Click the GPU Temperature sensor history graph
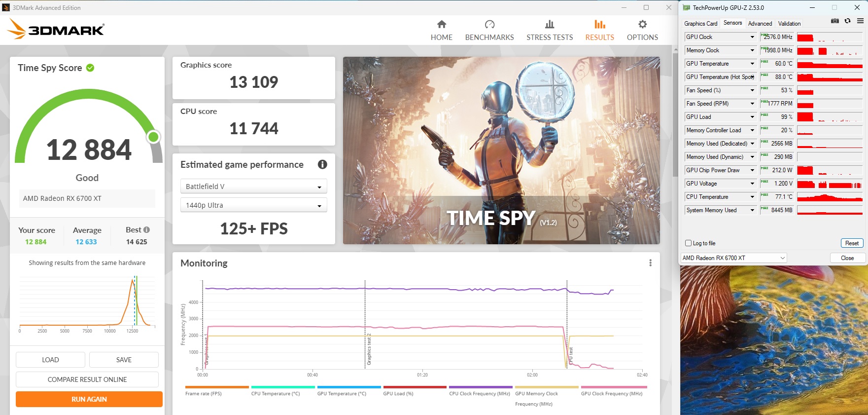 click(830, 64)
